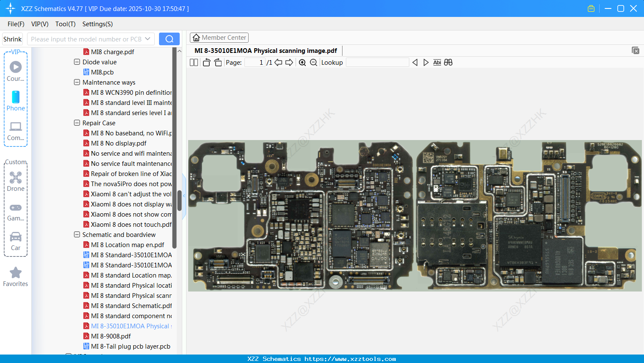Activate the binoculars search icon
This screenshot has height=363, width=644.
[448, 62]
